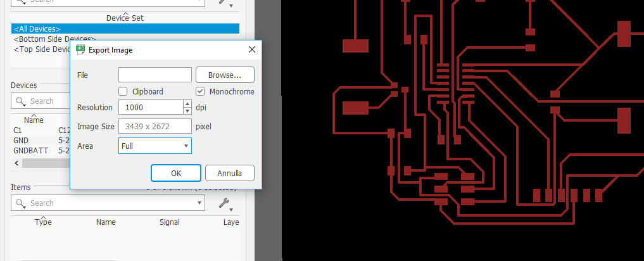The height and width of the screenshot is (261, 644).
Task: Click the File path input field
Action: (x=155, y=75)
